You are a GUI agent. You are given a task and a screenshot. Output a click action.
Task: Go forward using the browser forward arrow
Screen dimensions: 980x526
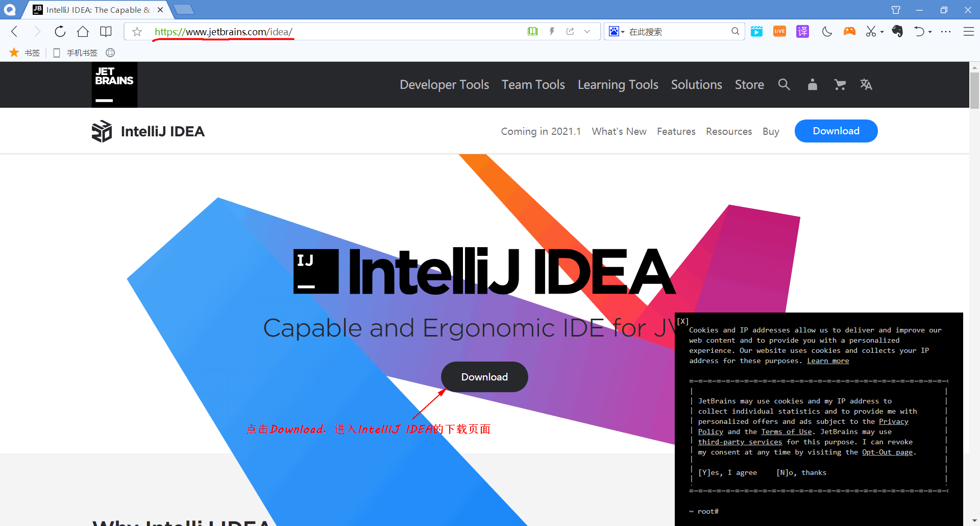37,32
